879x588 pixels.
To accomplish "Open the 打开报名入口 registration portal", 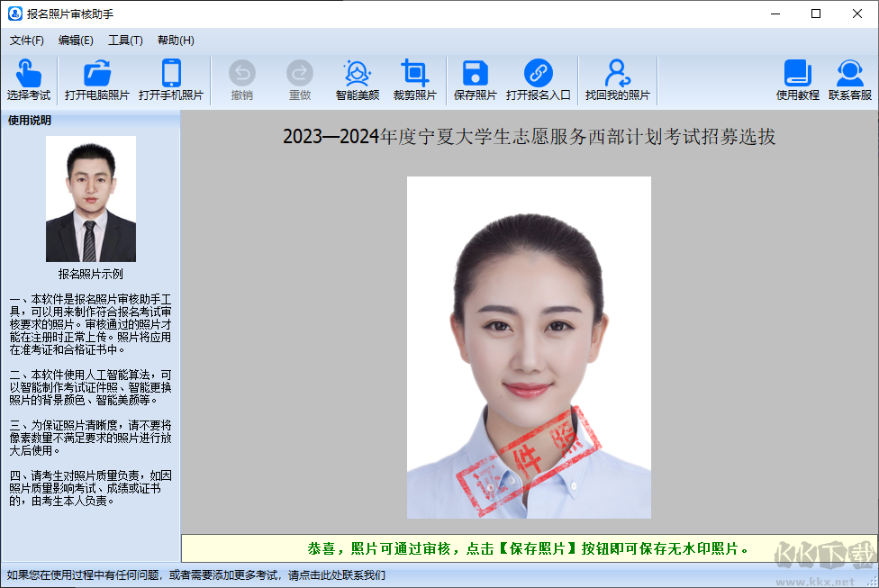I will click(x=539, y=80).
